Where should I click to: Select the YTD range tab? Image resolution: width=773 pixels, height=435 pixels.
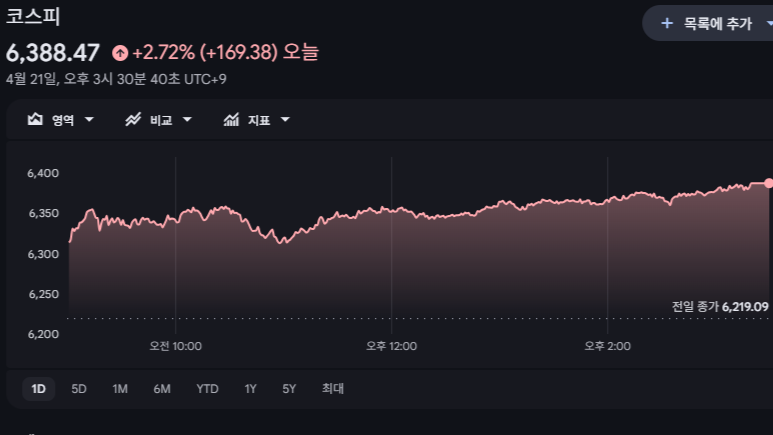point(207,389)
